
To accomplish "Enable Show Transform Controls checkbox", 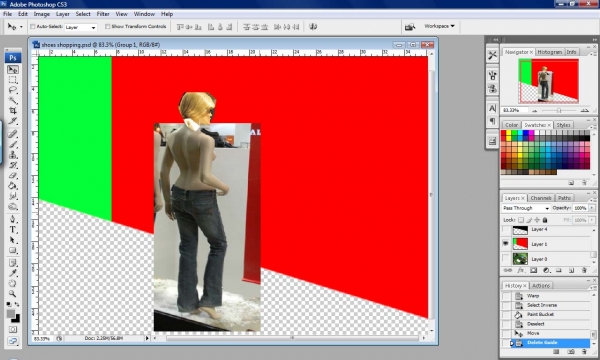I will [x=108, y=26].
